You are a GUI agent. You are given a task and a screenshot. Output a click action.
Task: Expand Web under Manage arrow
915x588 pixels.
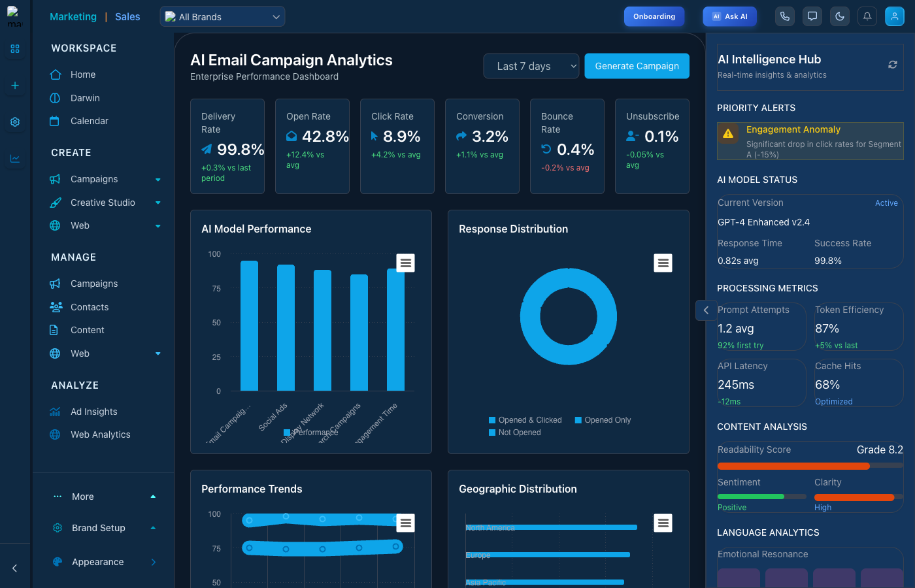pos(158,353)
